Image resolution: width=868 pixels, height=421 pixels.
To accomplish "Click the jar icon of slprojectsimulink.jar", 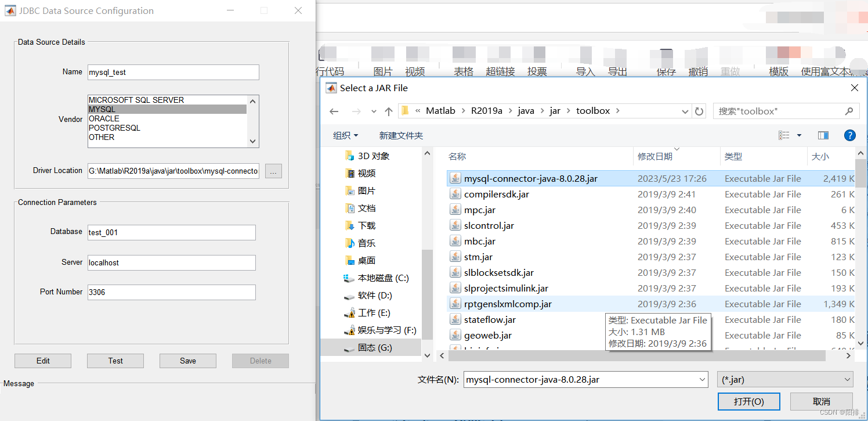I will tap(455, 289).
